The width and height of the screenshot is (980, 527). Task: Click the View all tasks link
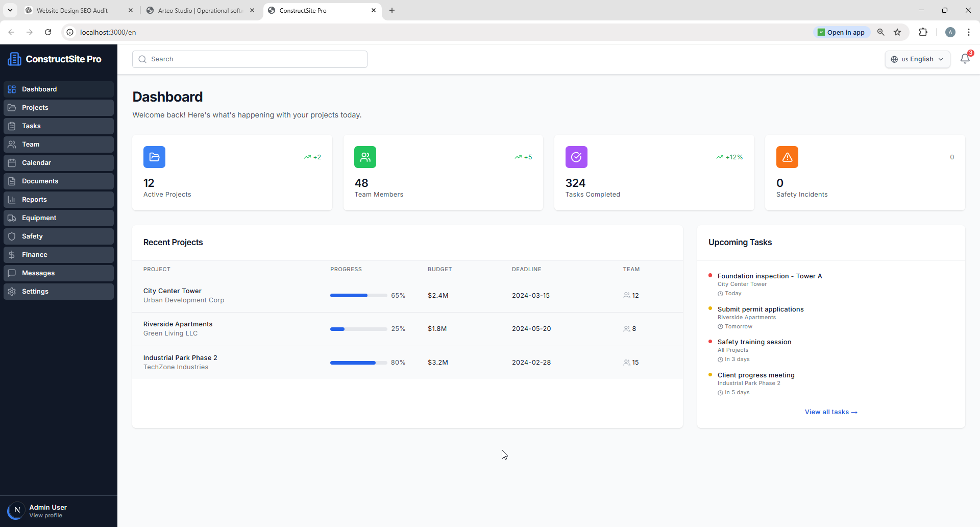(830, 412)
